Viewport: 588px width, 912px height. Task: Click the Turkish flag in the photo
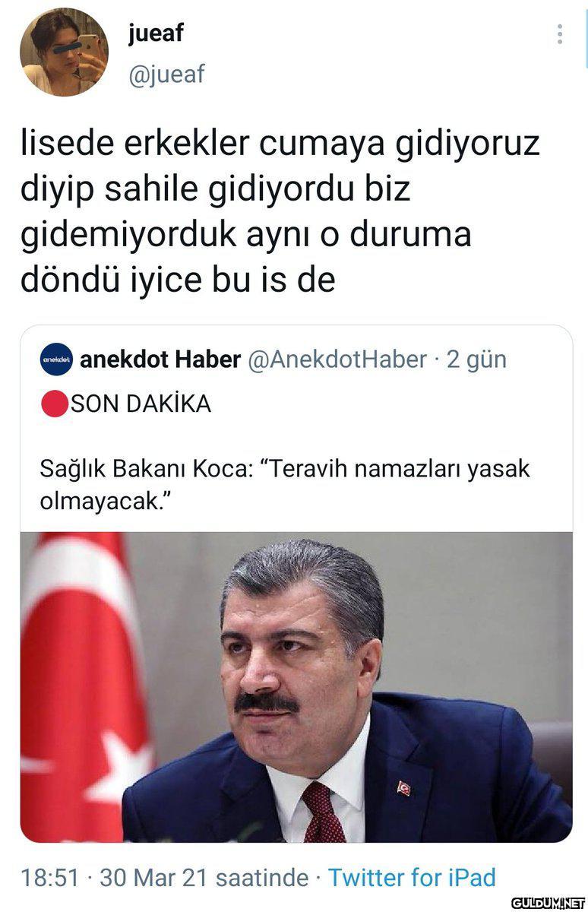pos(82,687)
